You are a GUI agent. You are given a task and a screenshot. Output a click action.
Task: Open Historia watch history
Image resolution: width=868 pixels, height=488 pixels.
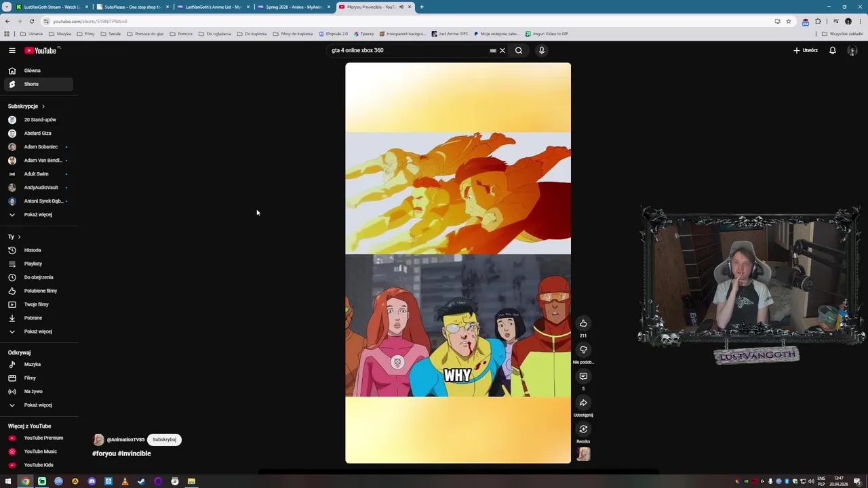[x=39, y=250]
